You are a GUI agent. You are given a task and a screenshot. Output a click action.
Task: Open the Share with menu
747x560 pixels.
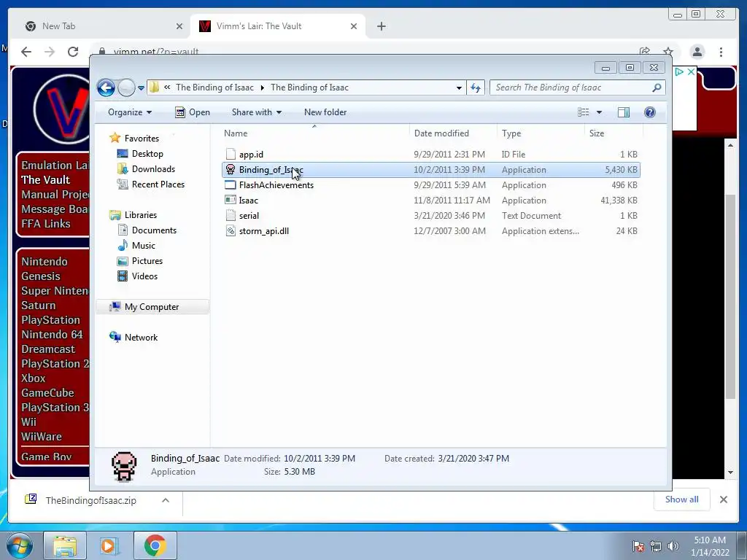tap(256, 112)
